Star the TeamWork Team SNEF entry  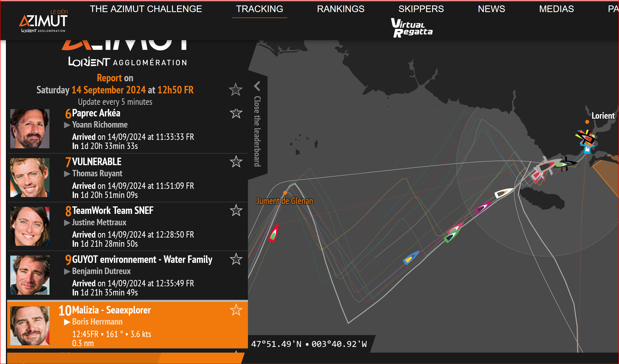[236, 210]
